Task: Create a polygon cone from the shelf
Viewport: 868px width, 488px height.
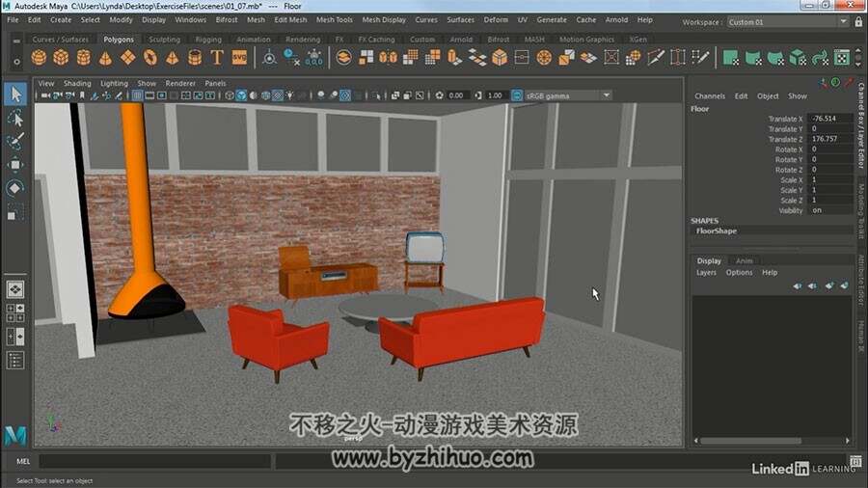Action: pos(105,58)
